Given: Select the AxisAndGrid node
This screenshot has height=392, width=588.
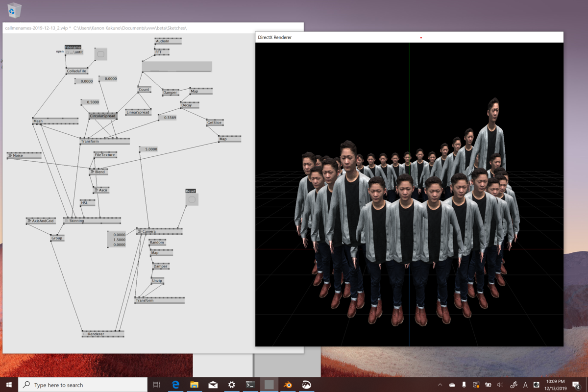Looking at the screenshot, I should coord(41,221).
